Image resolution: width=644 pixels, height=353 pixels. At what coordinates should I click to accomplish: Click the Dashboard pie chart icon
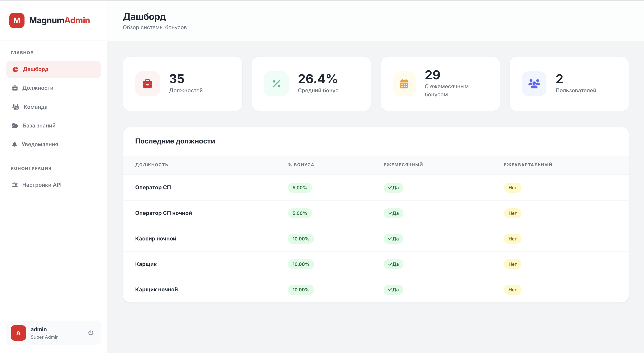[x=16, y=69]
